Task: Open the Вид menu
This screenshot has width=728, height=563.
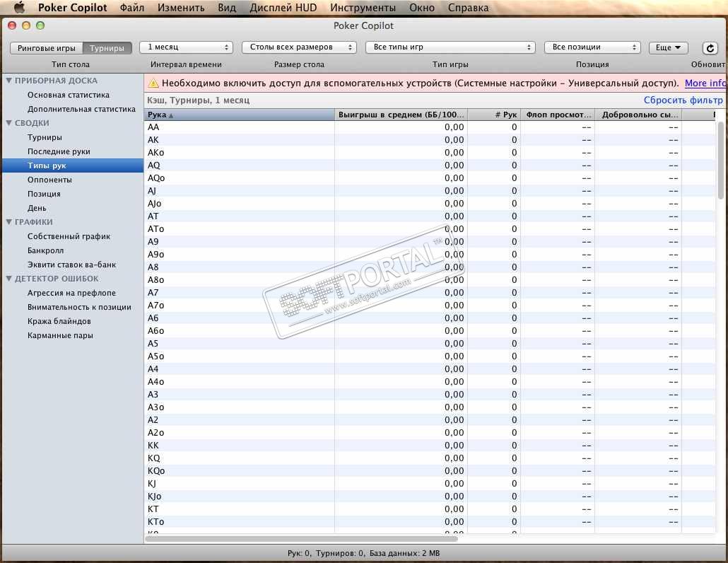Action: (227, 8)
